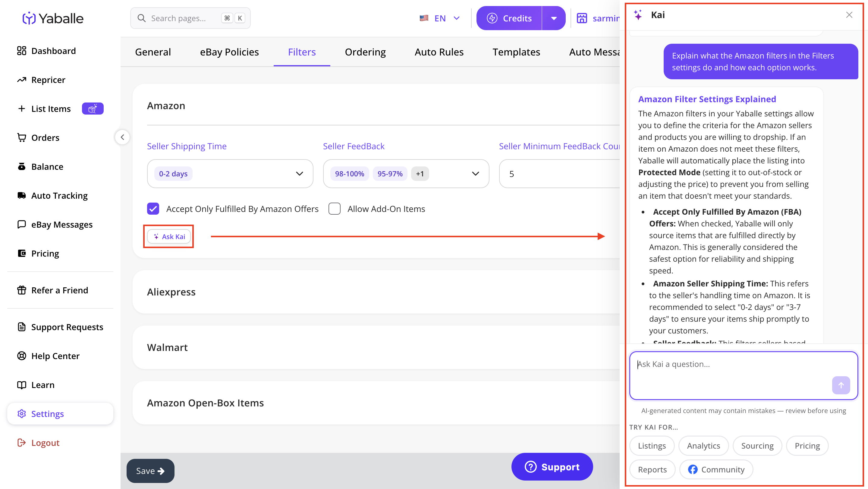Viewport: 868px width, 489px height.
Task: Click the List Items AI badge icon
Action: point(93,109)
